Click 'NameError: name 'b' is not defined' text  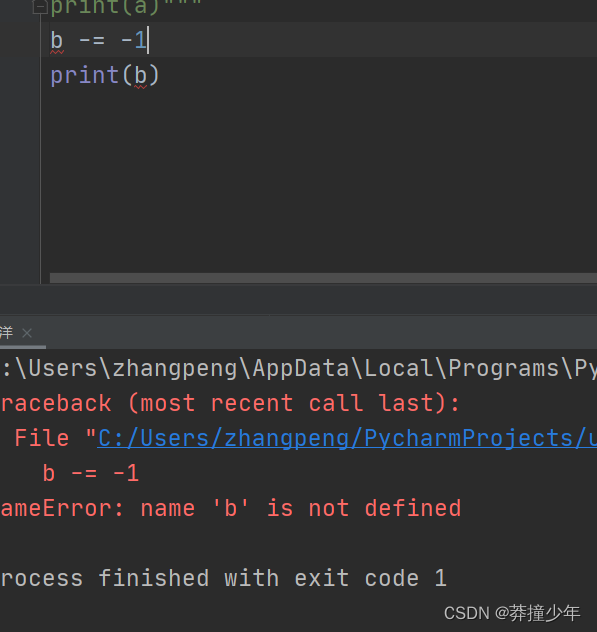(231, 508)
